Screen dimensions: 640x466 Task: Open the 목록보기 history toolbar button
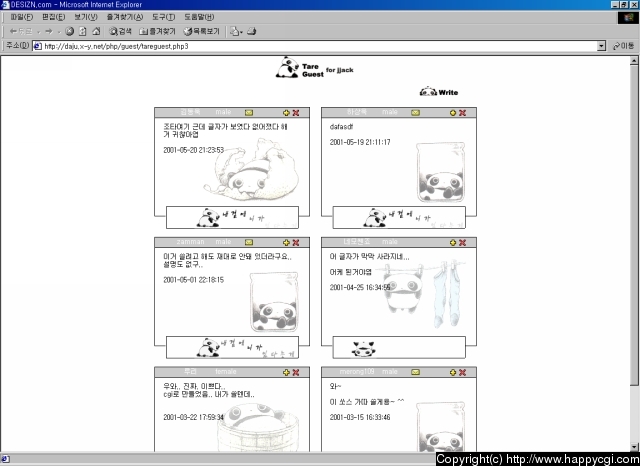[x=202, y=31]
